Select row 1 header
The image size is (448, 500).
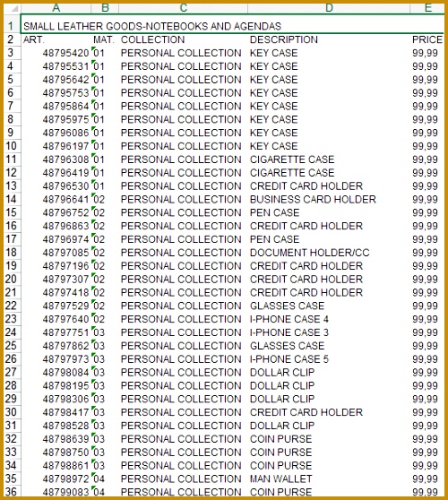(12, 25)
